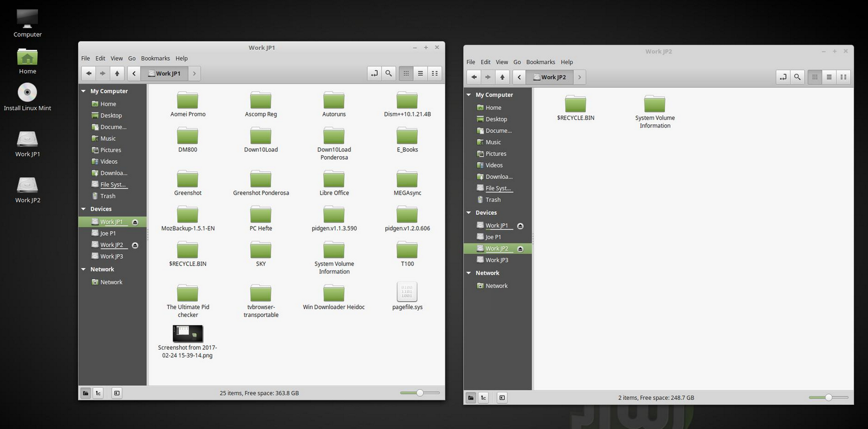
Task: Open Edit menu in Work JP1 window
Action: pyautogui.click(x=100, y=58)
